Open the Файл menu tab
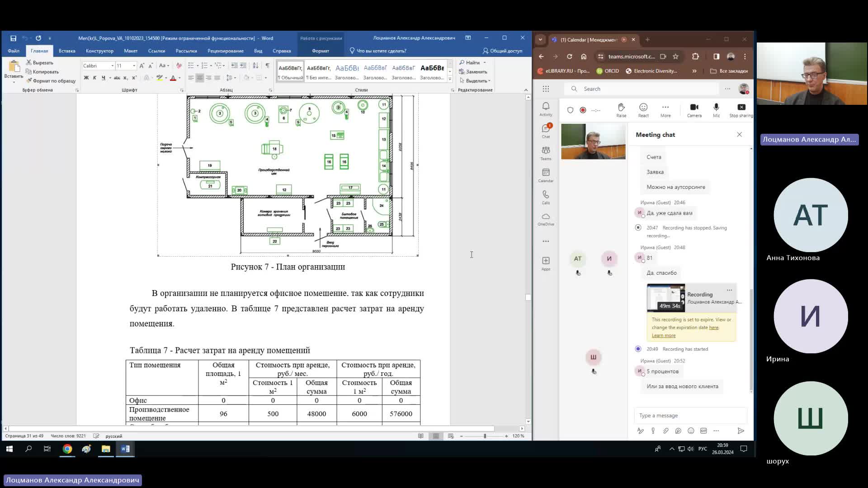Screen dimensions: 868x488 [14, 51]
